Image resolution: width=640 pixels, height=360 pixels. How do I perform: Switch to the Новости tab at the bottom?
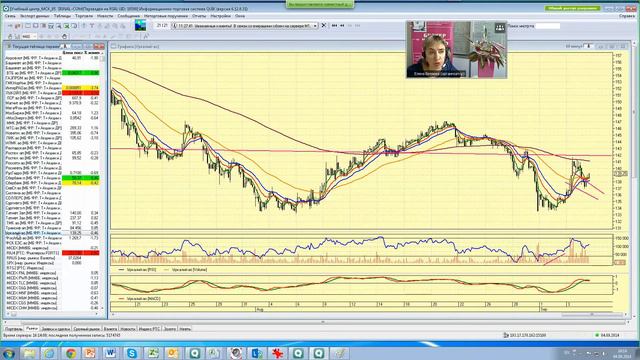[128, 329]
